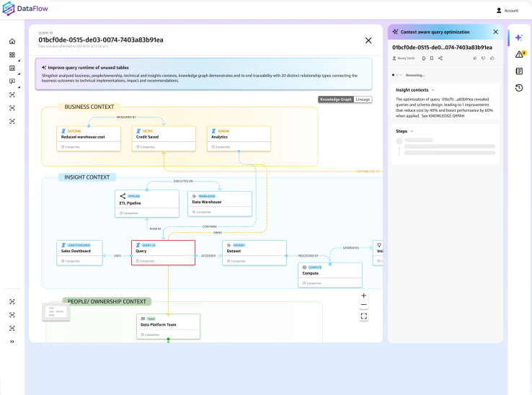532x395 pixels.
Task: Close Context aware query optimization panel
Action: click(496, 32)
